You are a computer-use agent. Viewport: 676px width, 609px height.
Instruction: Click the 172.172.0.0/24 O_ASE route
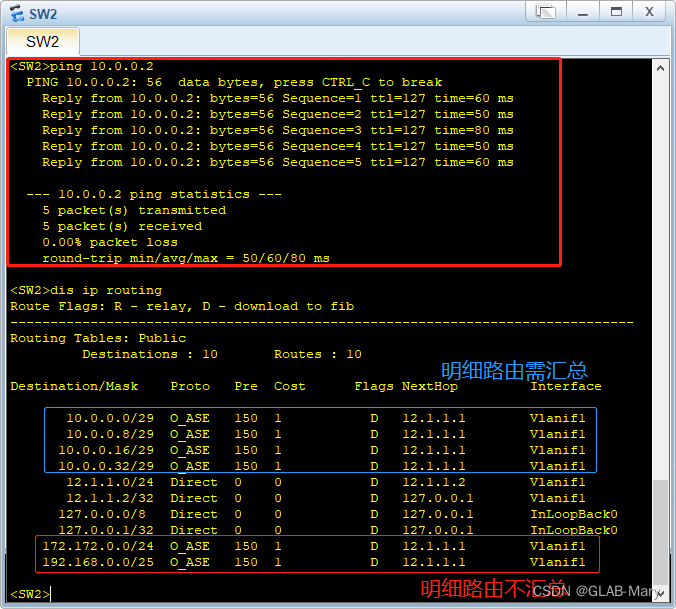(313, 546)
